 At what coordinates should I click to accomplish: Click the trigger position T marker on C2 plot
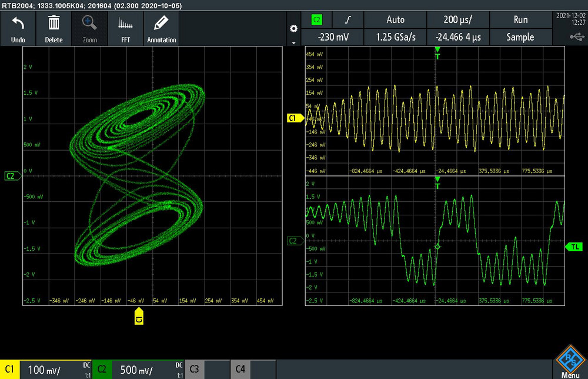coord(437,183)
